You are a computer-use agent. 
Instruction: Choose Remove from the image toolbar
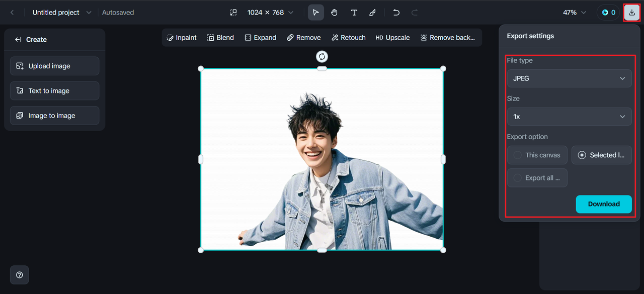point(303,38)
